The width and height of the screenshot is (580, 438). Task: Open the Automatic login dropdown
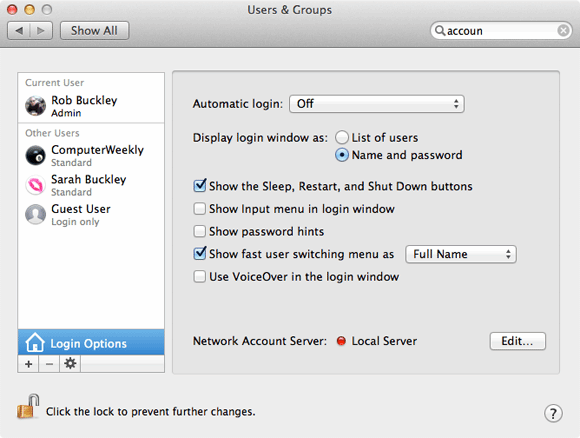pyautogui.click(x=377, y=104)
